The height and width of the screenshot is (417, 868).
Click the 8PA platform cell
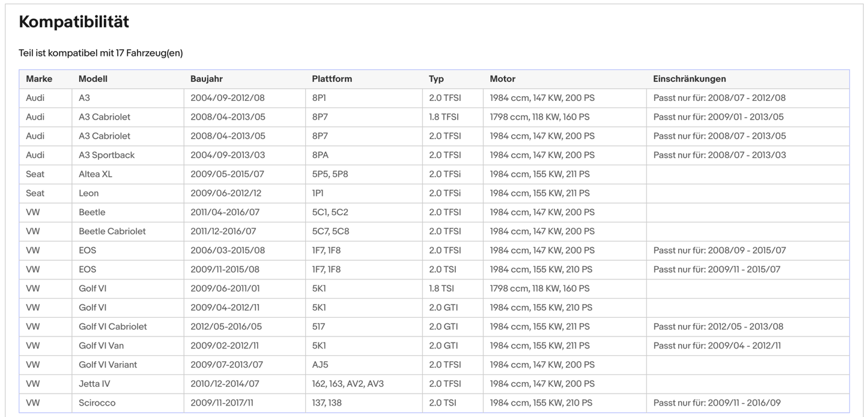tap(320, 155)
